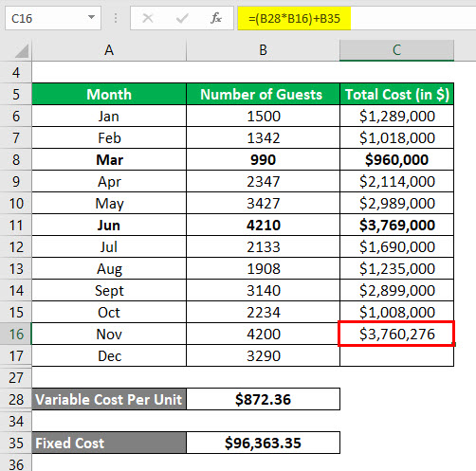Select total cost $1,008,000
The width and height of the screenshot is (476, 471).
(396, 312)
